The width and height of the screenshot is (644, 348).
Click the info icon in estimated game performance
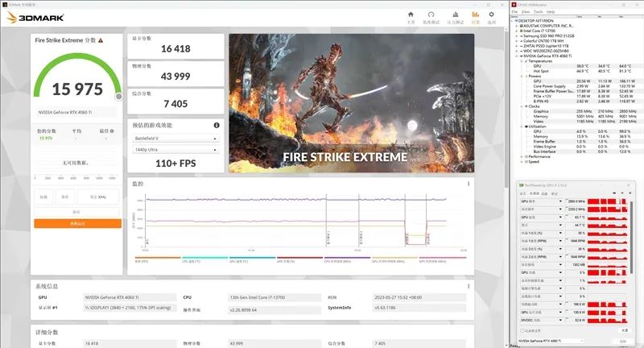(x=217, y=126)
